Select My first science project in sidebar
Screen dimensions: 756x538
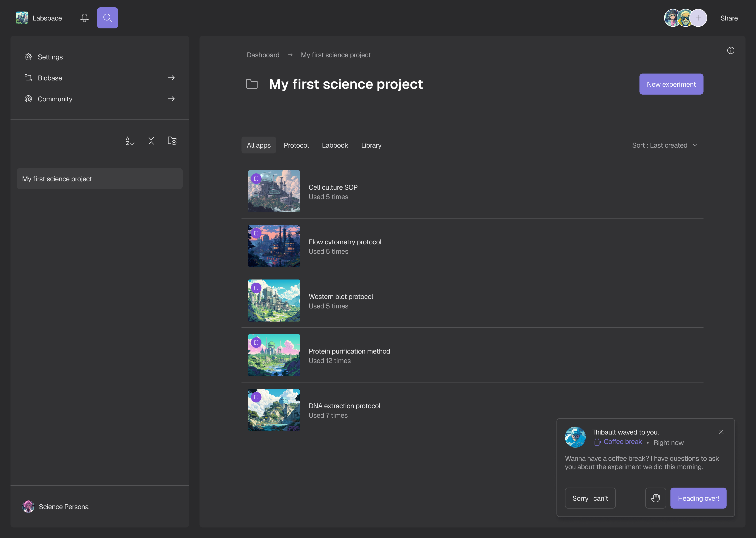pyautogui.click(x=99, y=179)
